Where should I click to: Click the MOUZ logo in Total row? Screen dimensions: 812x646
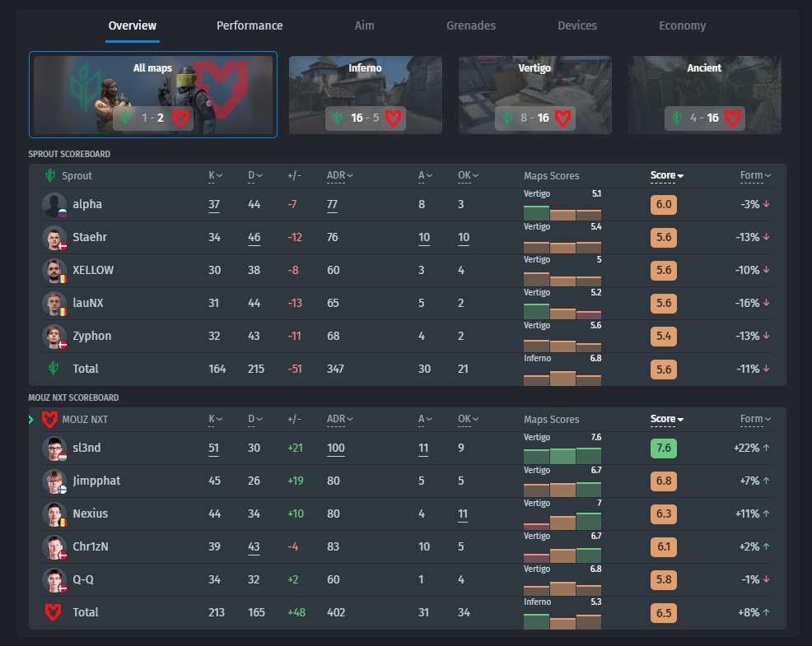pos(54,612)
